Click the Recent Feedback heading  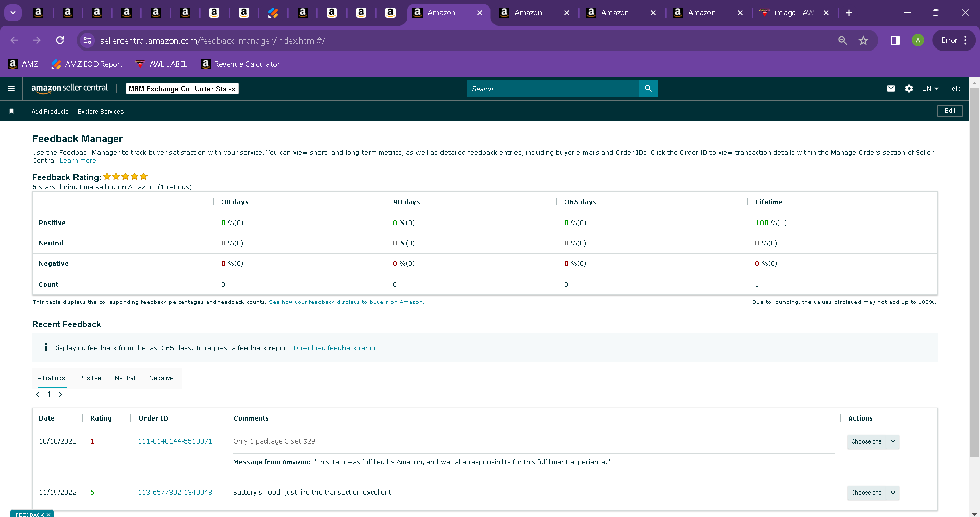(66, 325)
